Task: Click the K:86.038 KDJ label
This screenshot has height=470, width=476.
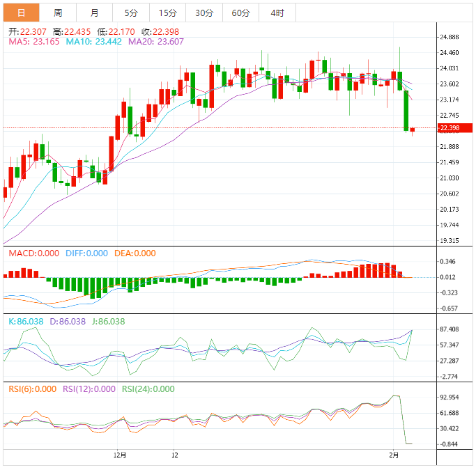Action: (x=26, y=322)
